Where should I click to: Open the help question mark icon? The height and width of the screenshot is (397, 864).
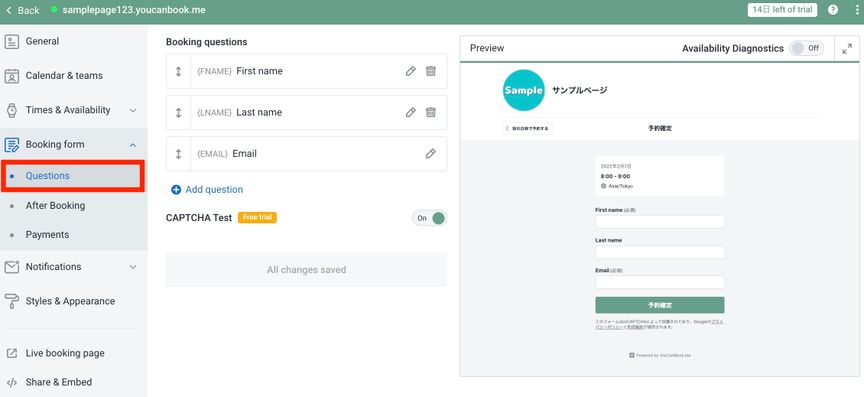(x=834, y=10)
